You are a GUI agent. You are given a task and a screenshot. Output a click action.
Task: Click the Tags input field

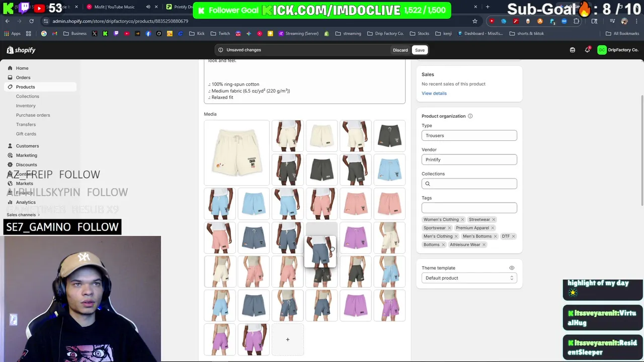click(469, 208)
